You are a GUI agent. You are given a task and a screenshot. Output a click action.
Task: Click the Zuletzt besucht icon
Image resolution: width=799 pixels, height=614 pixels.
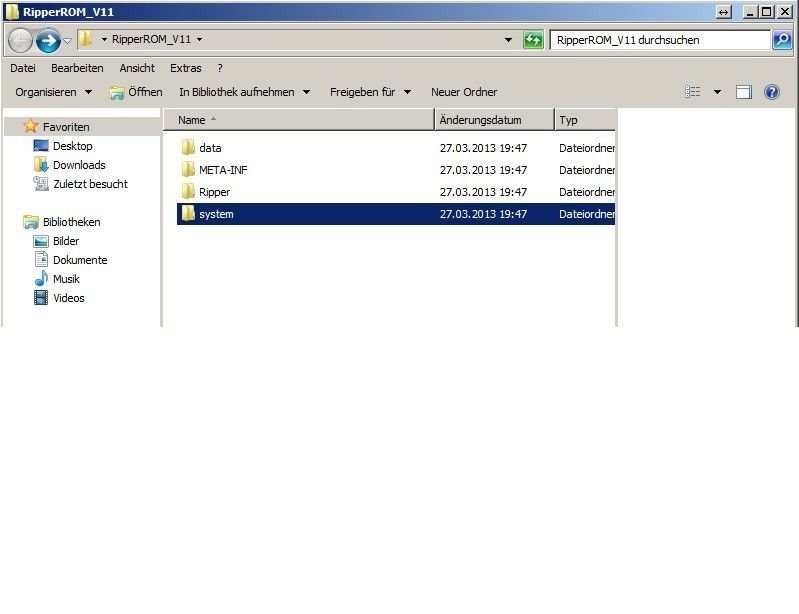click(x=41, y=183)
